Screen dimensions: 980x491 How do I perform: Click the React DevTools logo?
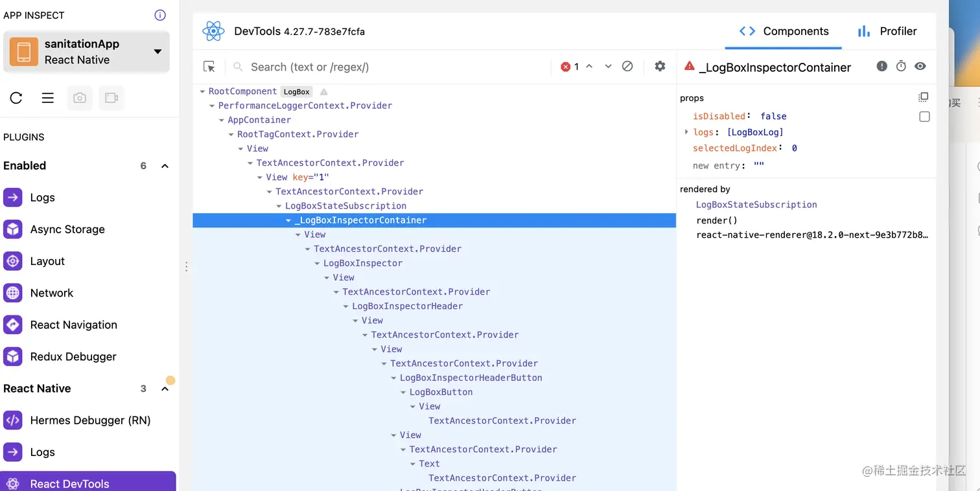pos(213,31)
